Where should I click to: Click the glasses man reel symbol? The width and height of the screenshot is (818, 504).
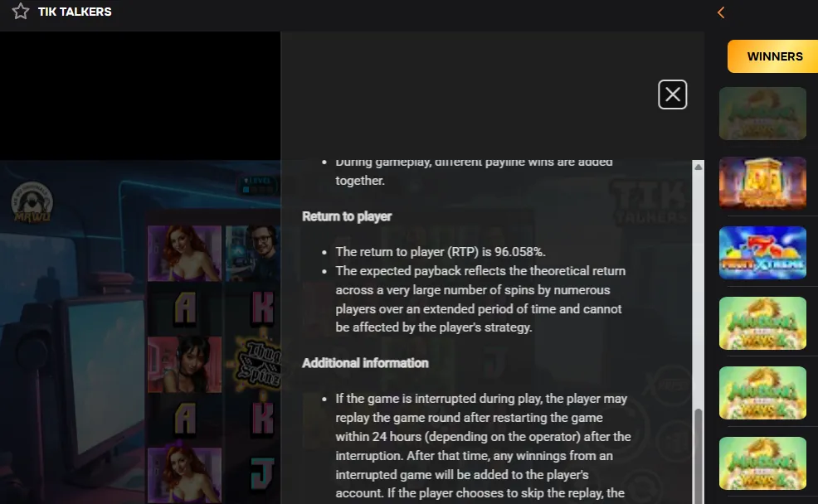(253, 254)
